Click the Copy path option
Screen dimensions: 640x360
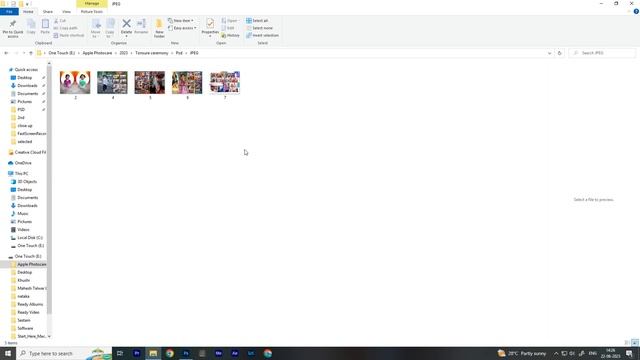65,28
